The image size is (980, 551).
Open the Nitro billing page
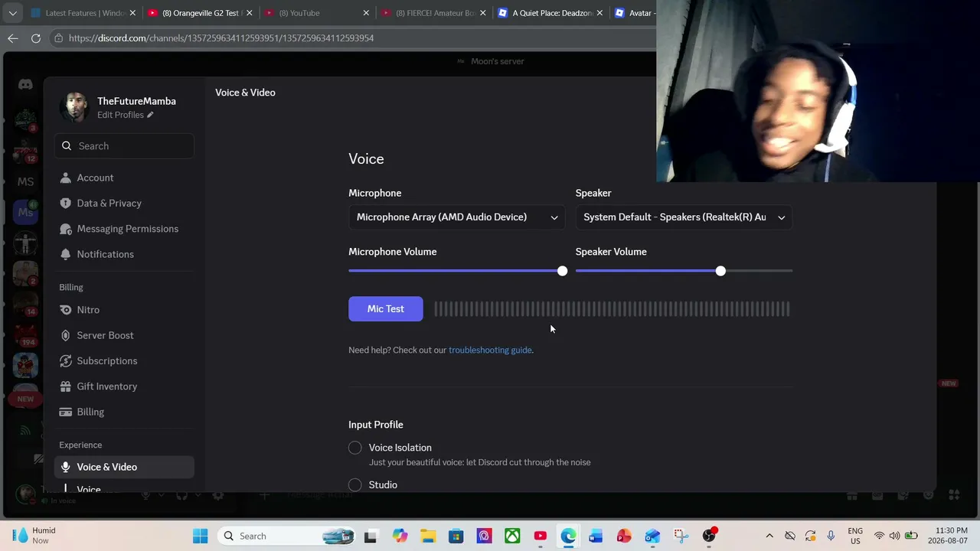pyautogui.click(x=124, y=310)
